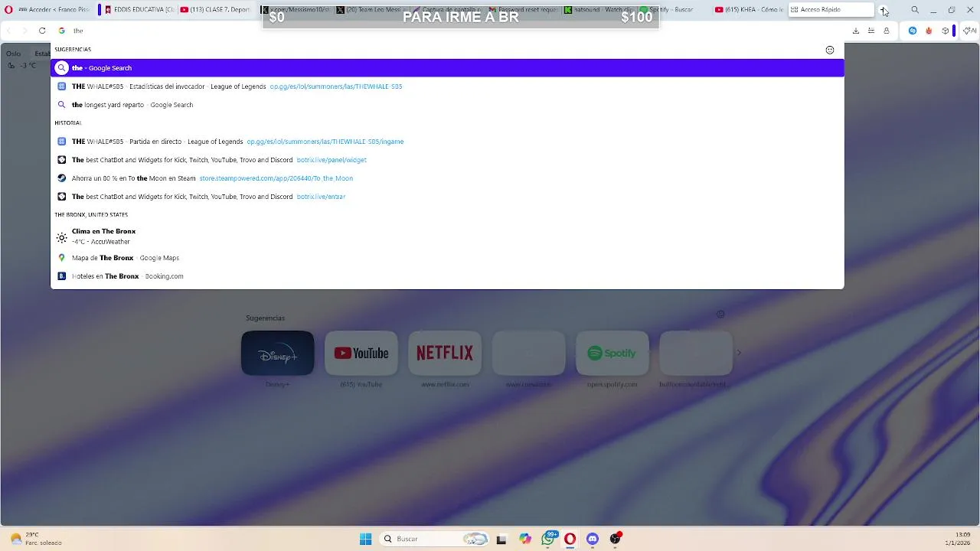Click the flame extension icon
The width and height of the screenshot is (980, 551).
pos(929,31)
